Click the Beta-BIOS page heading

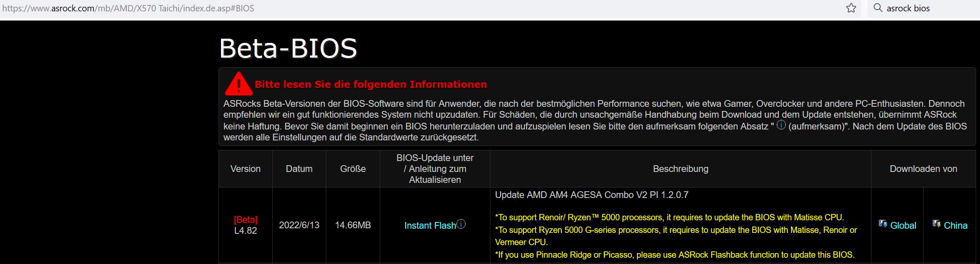coord(288,48)
